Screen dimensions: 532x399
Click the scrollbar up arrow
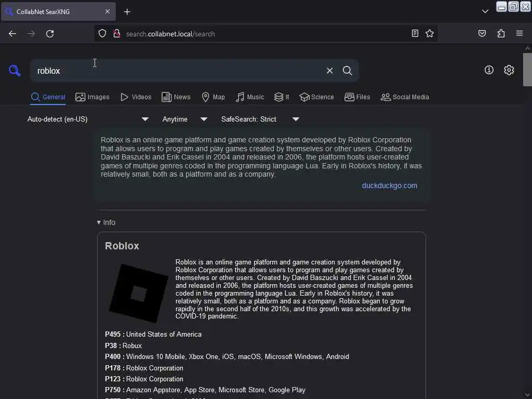tap(527, 48)
